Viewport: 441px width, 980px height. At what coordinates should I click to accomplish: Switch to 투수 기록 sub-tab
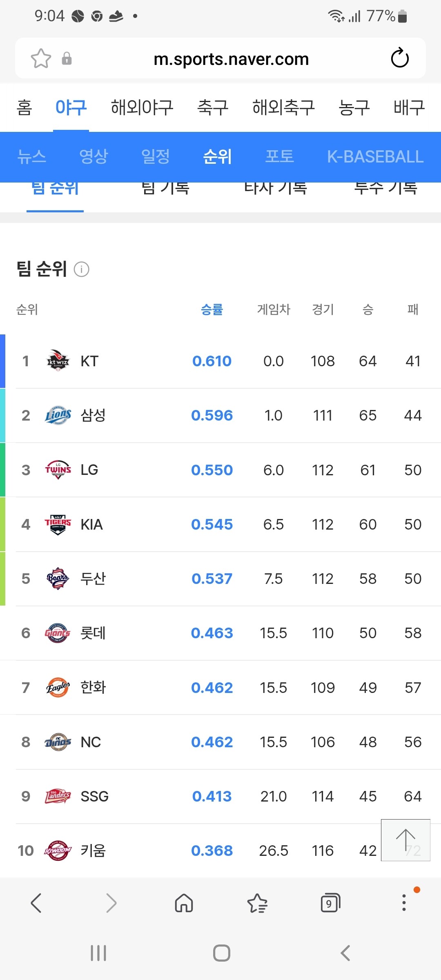(x=385, y=189)
